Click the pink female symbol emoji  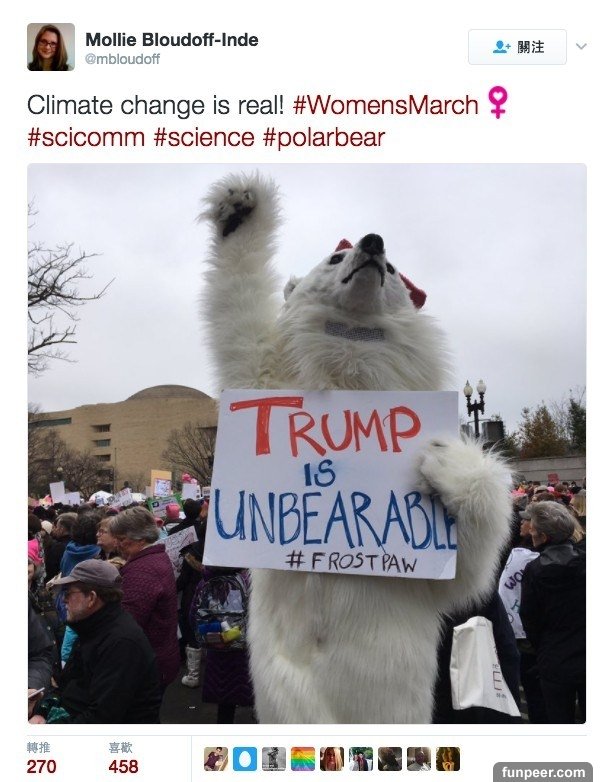click(x=497, y=102)
